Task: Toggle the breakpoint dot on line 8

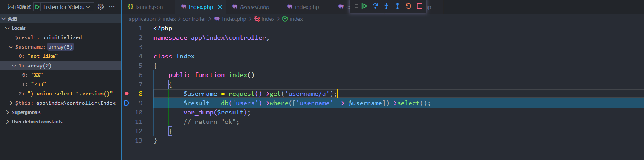Action: 127,93
